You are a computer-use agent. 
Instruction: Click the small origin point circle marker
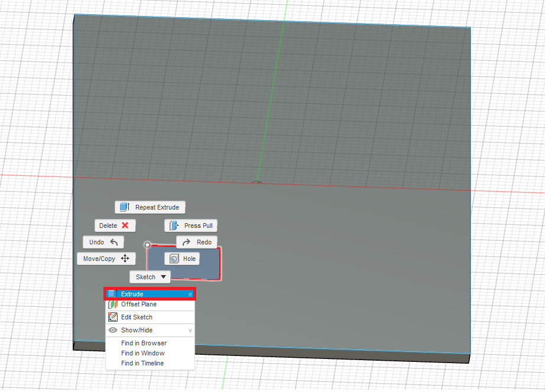coord(147,243)
